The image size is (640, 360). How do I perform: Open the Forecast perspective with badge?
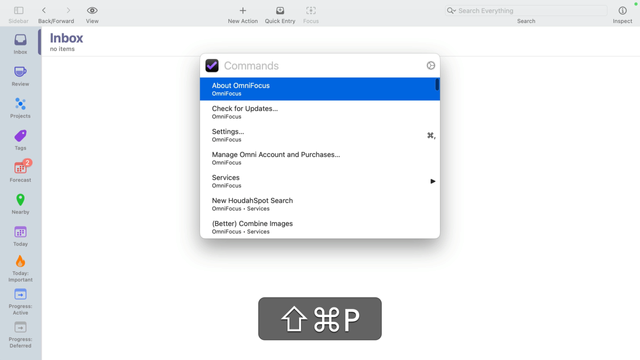coord(20,171)
